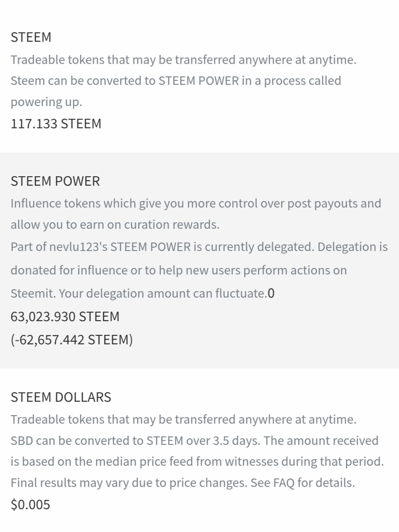Click 'Tradeable tokens' description under STEEM DOLLARS heading
The width and height of the screenshot is (399, 532).
point(184,420)
